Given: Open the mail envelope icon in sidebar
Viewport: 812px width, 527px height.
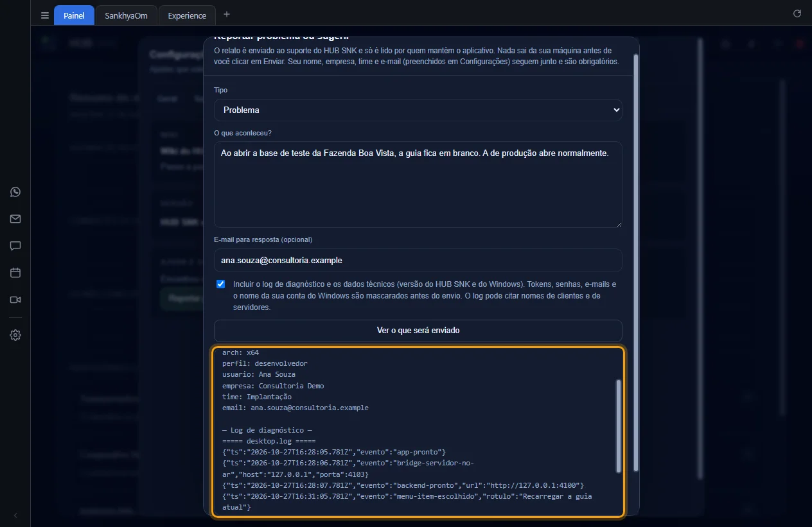Looking at the screenshot, I should click(15, 219).
